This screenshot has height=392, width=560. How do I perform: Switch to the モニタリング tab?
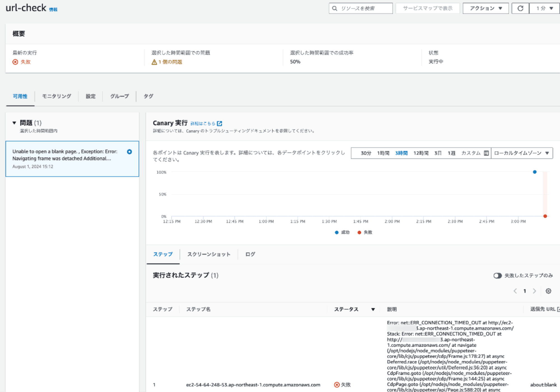tap(57, 96)
